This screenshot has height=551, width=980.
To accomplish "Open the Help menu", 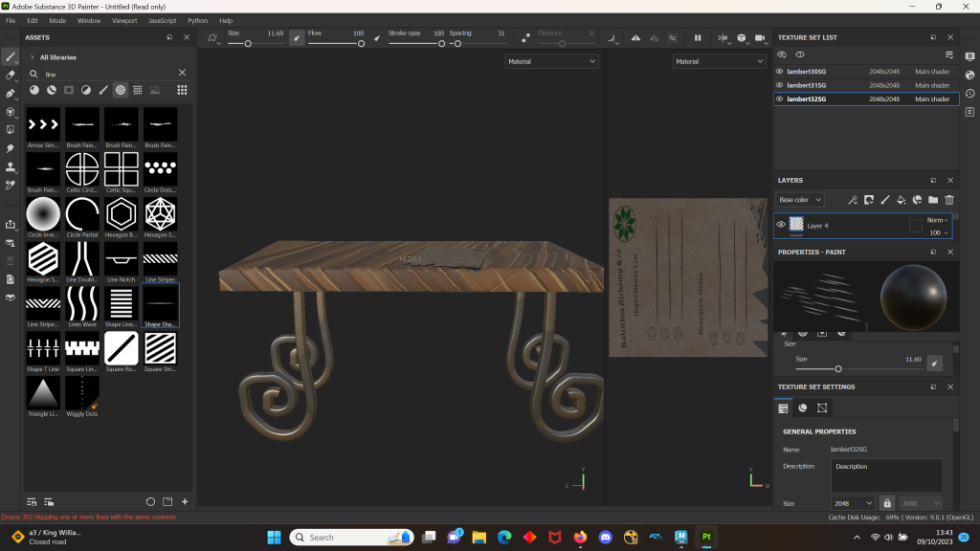I will click(x=226, y=21).
